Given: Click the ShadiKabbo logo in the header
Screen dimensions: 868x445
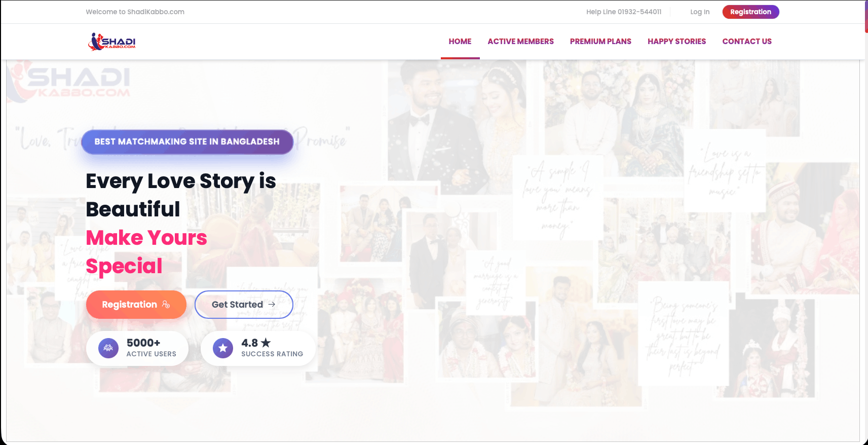Looking at the screenshot, I should click(112, 42).
